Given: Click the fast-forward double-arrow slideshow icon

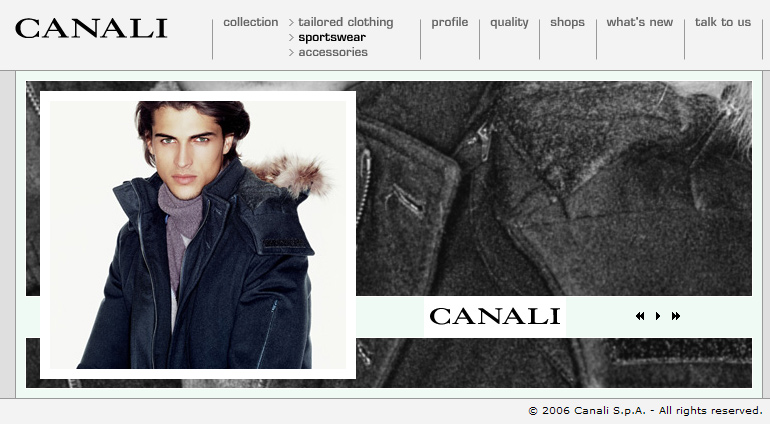Looking at the screenshot, I should coord(676,316).
